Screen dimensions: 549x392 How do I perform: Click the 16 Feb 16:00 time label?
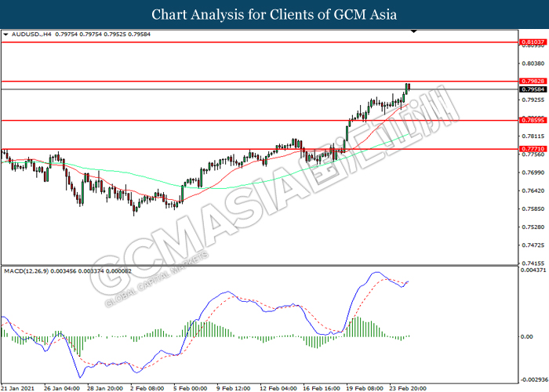(322, 389)
